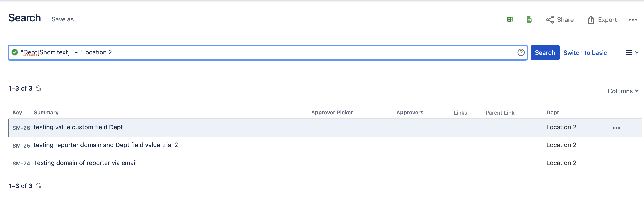Screen dimensions: 644x206
Task: Open the Excel export icon
Action: pyautogui.click(x=510, y=19)
